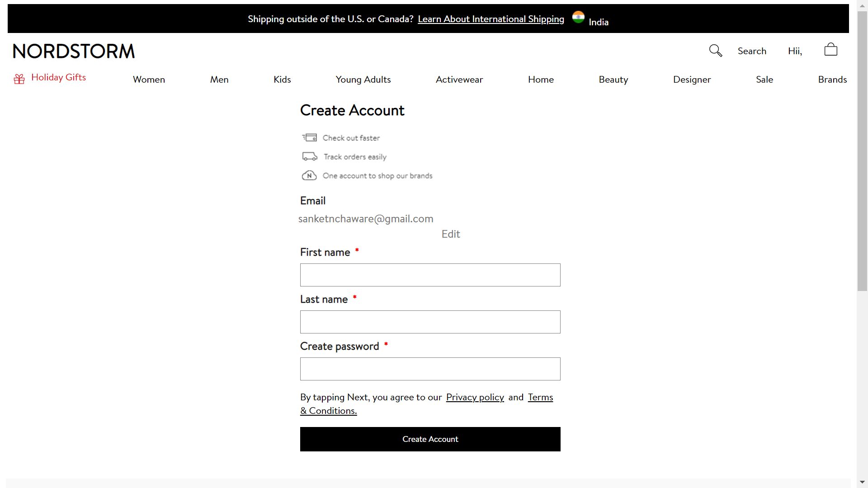Click the 'Check out faster' card icon
This screenshot has width=868, height=488.
pyautogui.click(x=310, y=137)
